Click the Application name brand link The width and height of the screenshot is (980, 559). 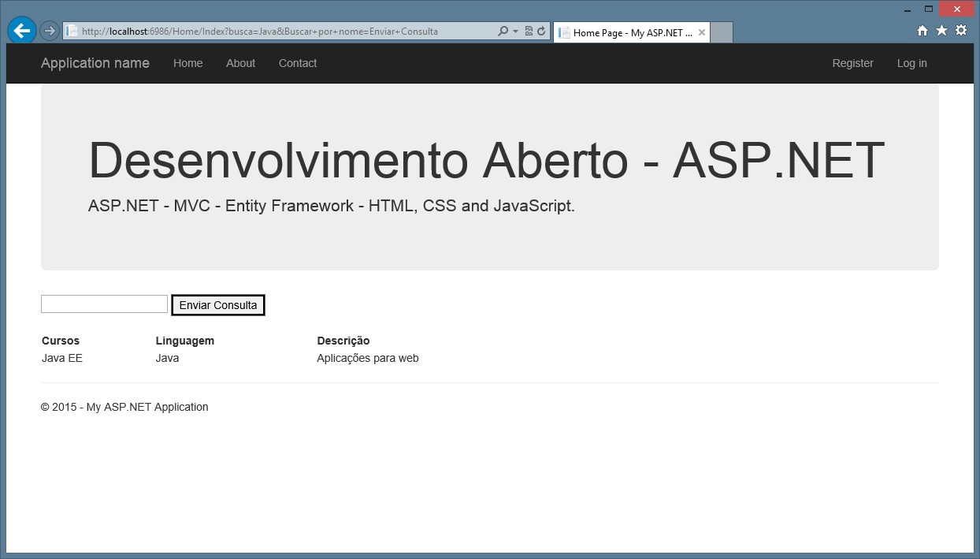[95, 63]
